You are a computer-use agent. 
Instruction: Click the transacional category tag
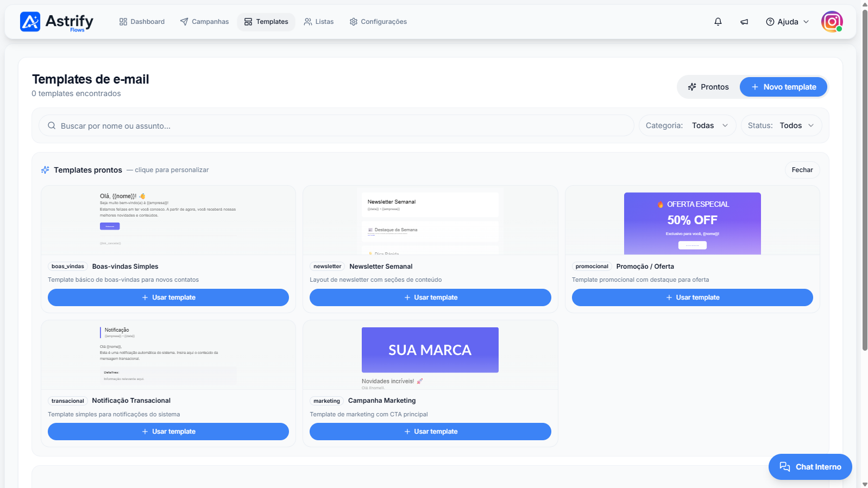click(x=68, y=401)
